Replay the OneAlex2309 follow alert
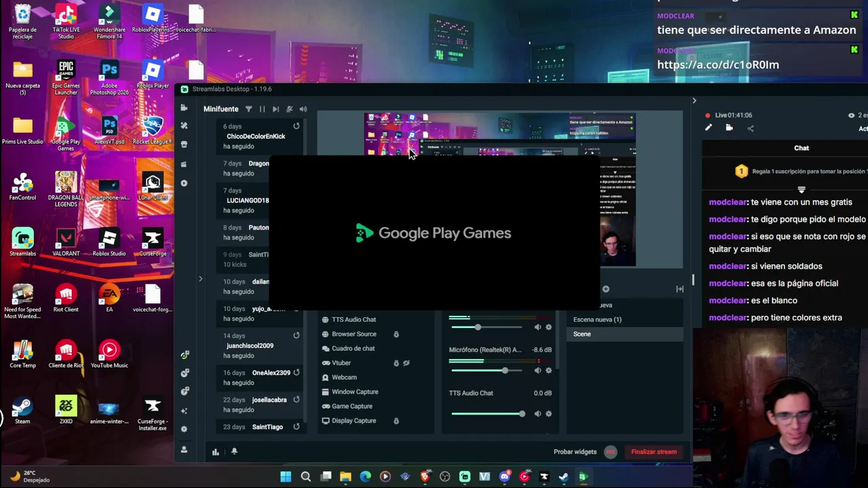868x488 pixels. tap(296, 373)
